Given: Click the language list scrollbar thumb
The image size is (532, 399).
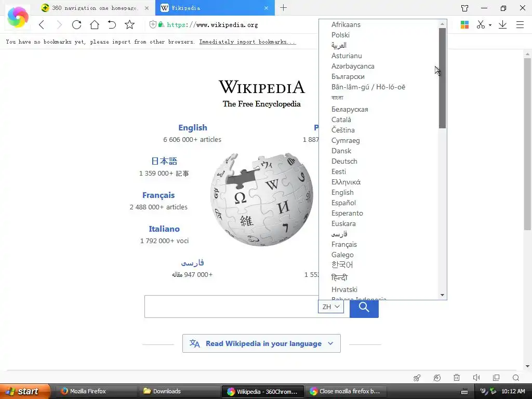Looking at the screenshot, I should click(x=442, y=78).
